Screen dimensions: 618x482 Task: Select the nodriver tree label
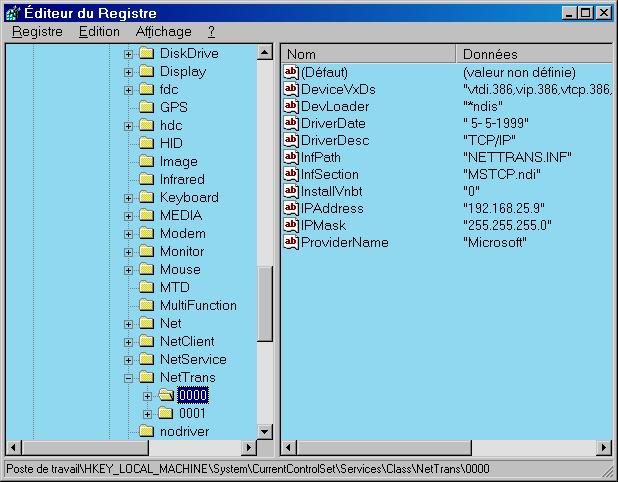(x=184, y=431)
